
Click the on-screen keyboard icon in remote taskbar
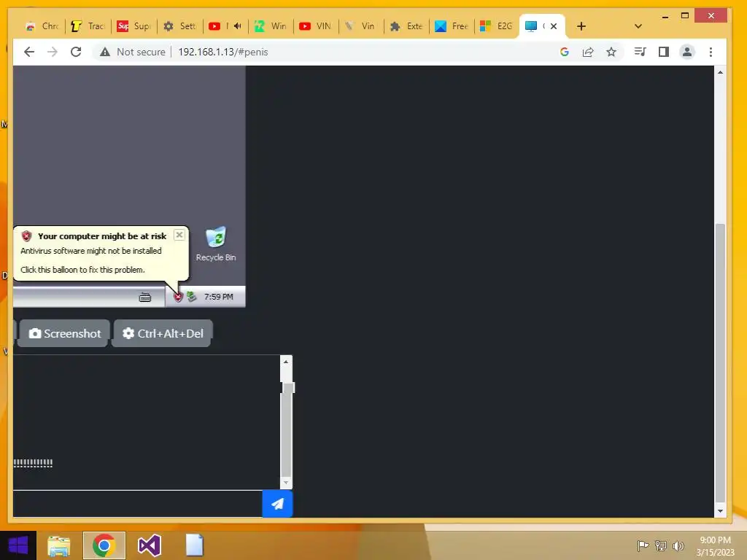[x=145, y=297]
